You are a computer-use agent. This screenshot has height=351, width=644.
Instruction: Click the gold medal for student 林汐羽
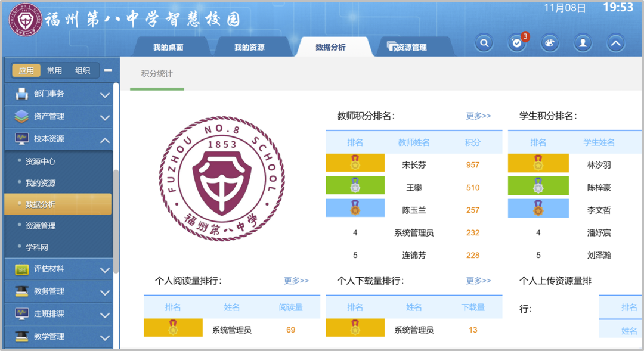(538, 163)
